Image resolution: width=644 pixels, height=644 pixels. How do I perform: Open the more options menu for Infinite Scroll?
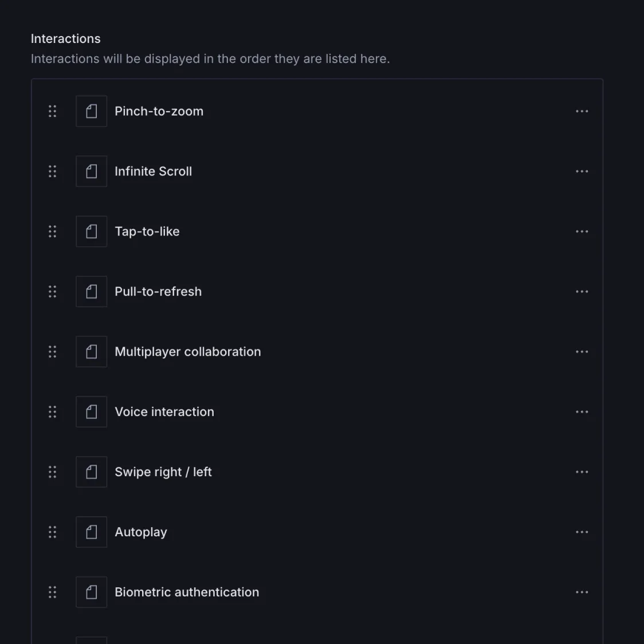tap(582, 171)
